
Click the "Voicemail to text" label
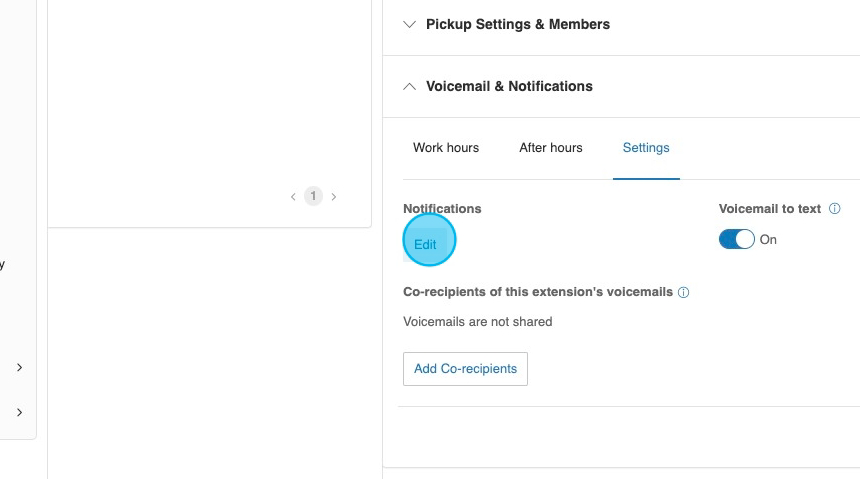tap(770, 209)
